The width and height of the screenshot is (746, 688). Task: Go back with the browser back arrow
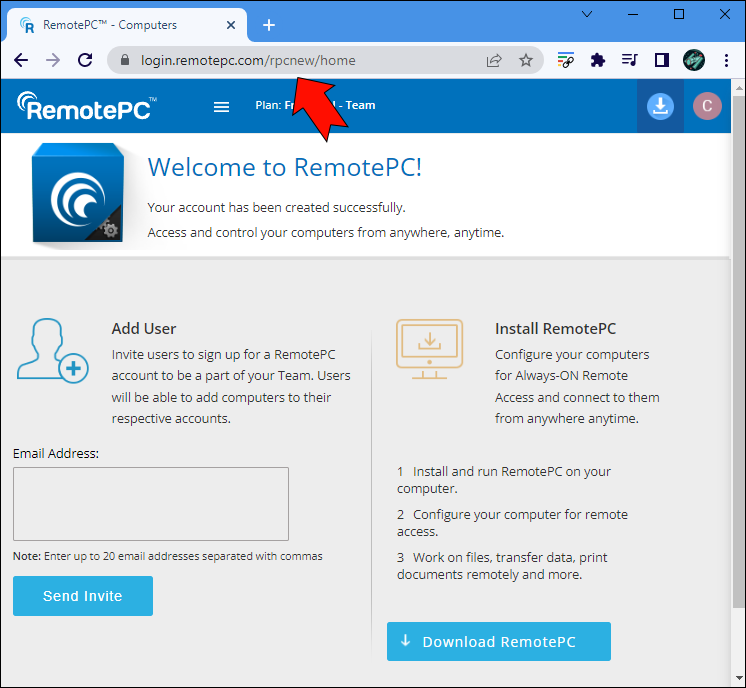coord(21,60)
